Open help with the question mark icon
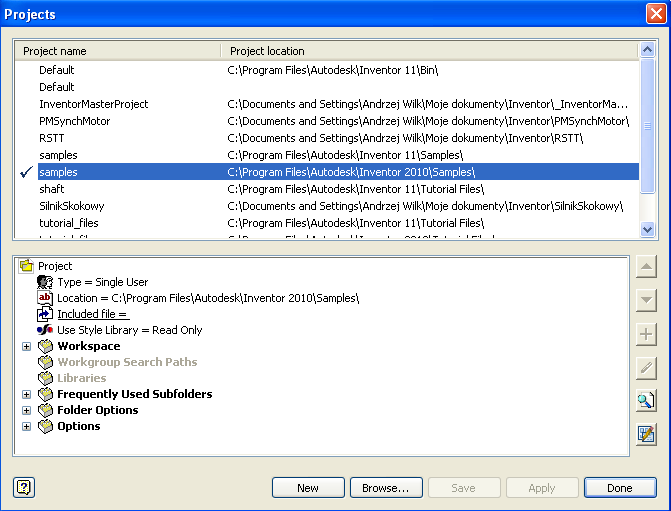Viewport: 671px width, 511px height. [24, 487]
